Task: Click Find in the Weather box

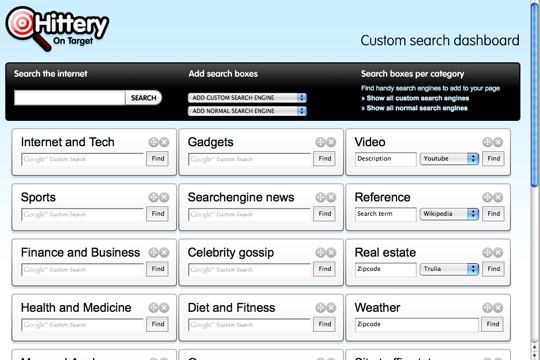Action: point(493,324)
